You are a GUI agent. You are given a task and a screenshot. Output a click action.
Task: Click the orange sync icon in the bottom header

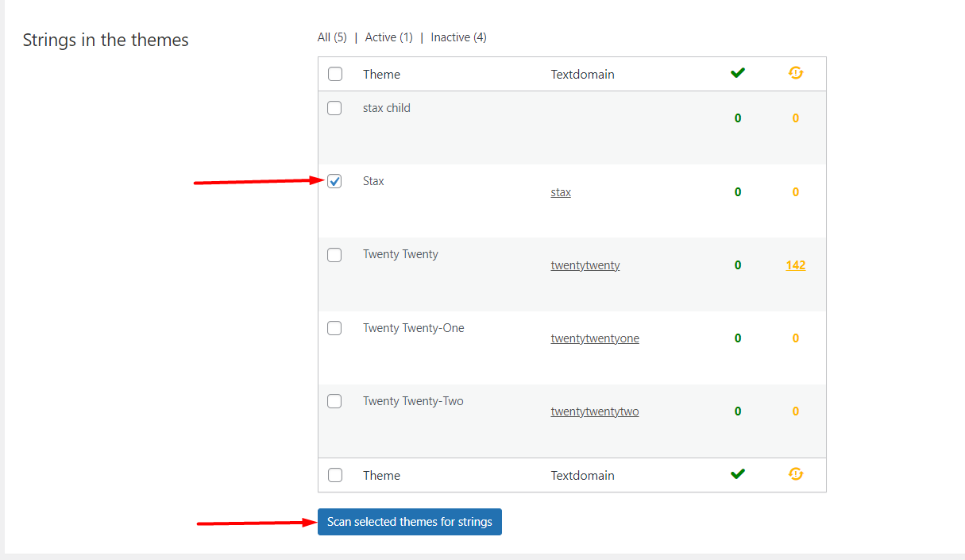pos(795,473)
